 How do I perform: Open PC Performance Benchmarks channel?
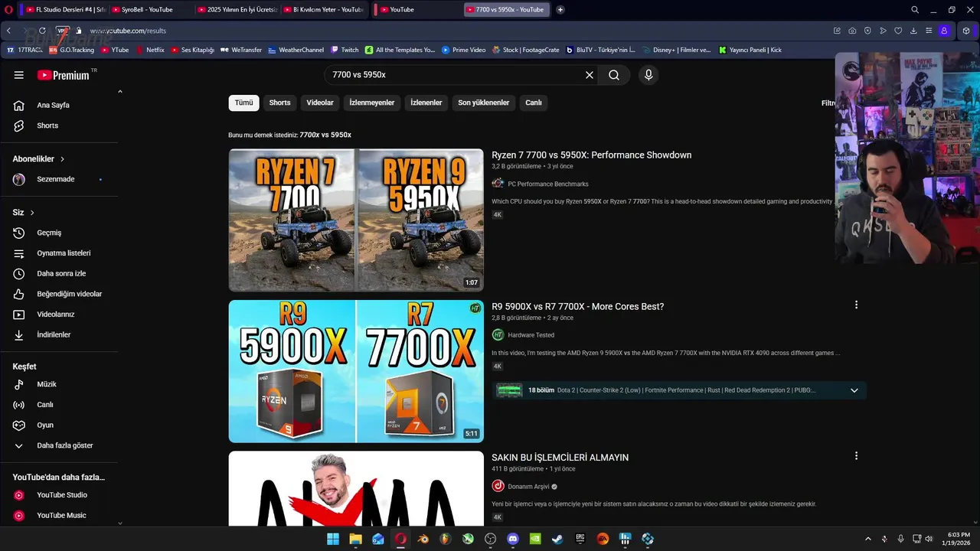coord(548,184)
